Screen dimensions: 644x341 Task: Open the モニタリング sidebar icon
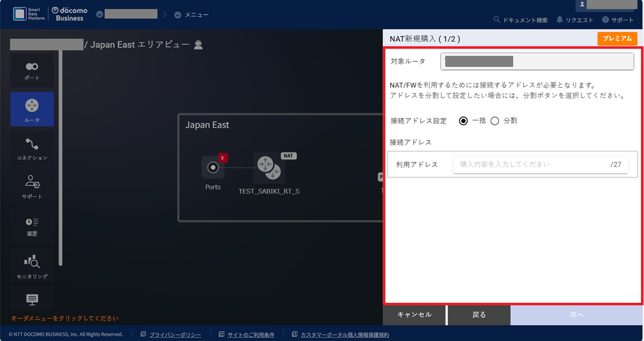pos(32,266)
